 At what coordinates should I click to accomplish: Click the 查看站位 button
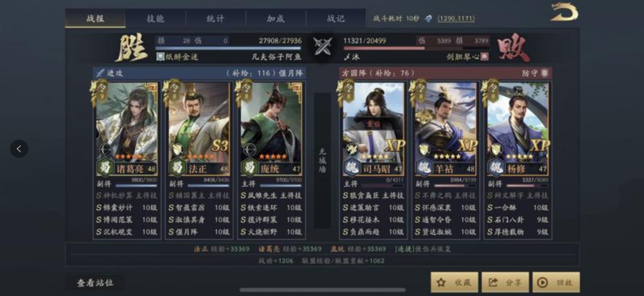95,283
